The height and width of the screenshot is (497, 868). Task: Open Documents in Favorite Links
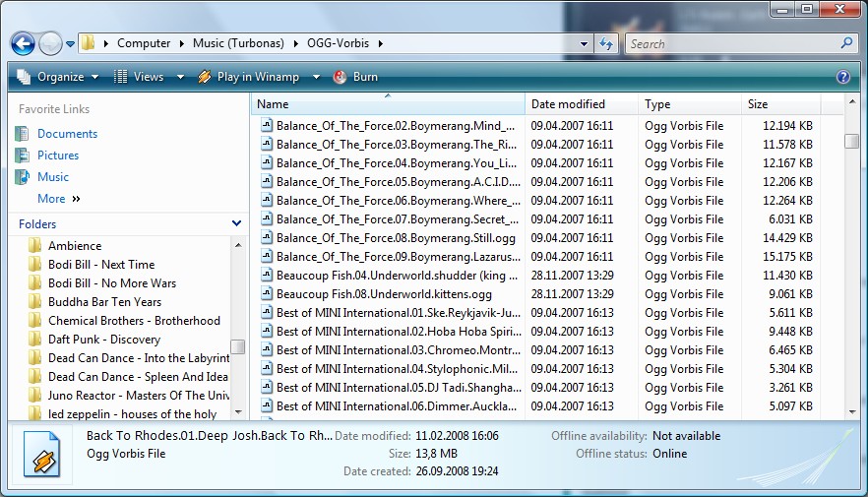[x=67, y=134]
